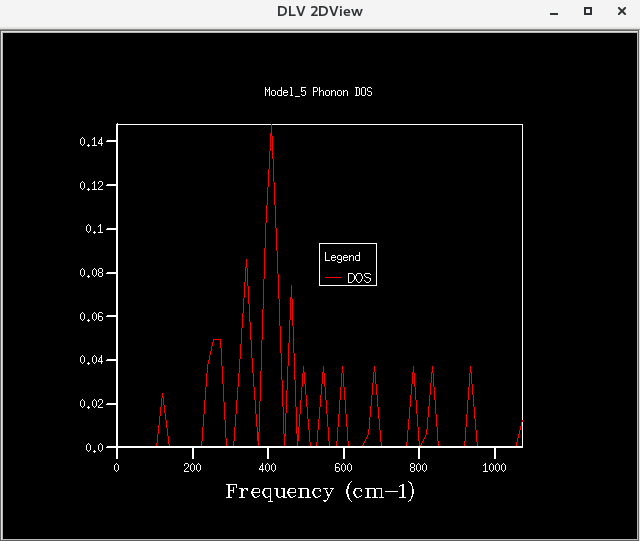The height and width of the screenshot is (541, 640).
Task: Close the DLV 2DView window
Action: (622, 11)
